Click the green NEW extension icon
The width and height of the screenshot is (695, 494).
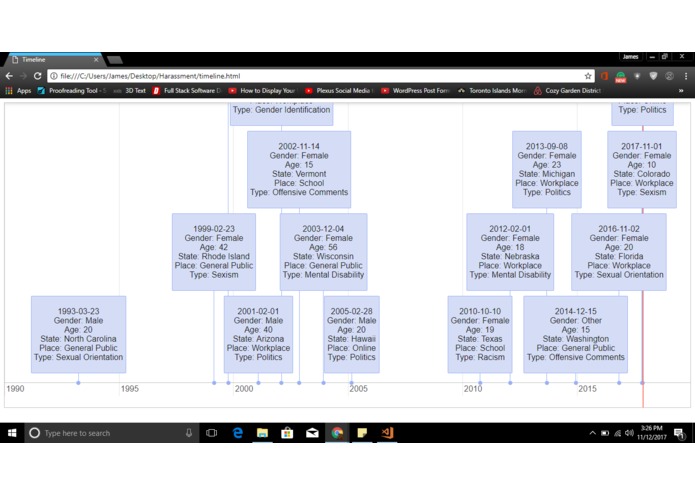click(x=621, y=77)
